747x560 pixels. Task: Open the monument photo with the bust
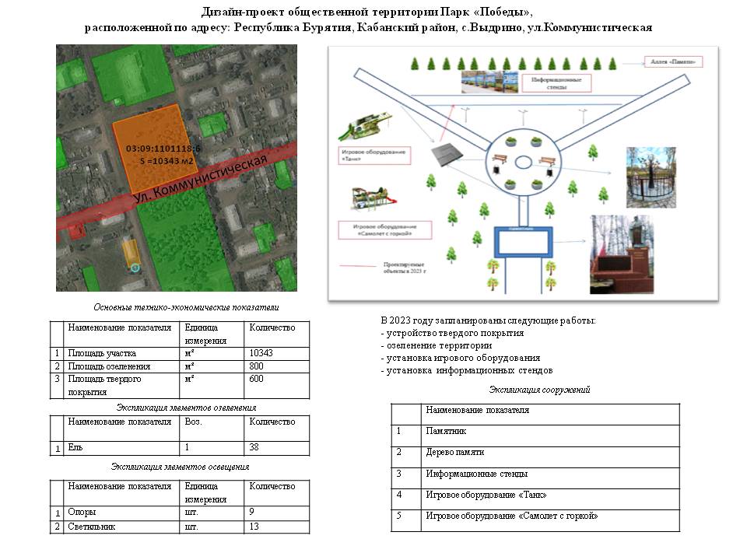[622, 254]
